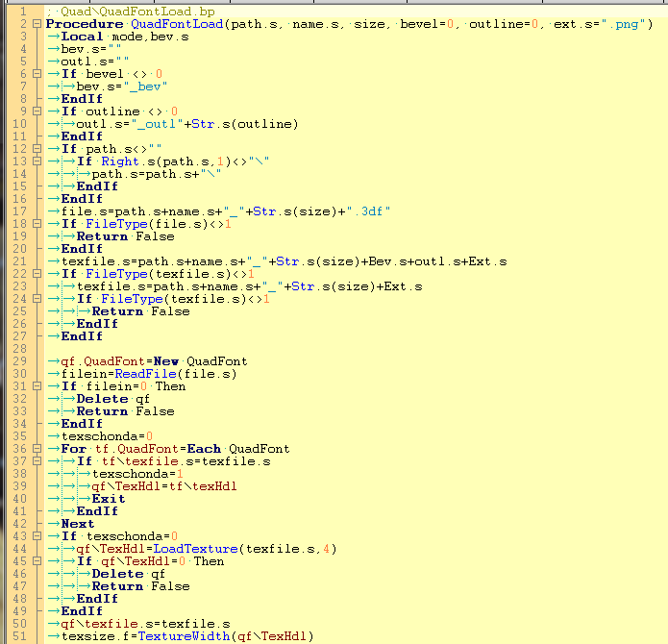The image size is (668, 644).
Task: Collapse the Procedure QuadFontLoad fold on line 2
Action: [37, 24]
